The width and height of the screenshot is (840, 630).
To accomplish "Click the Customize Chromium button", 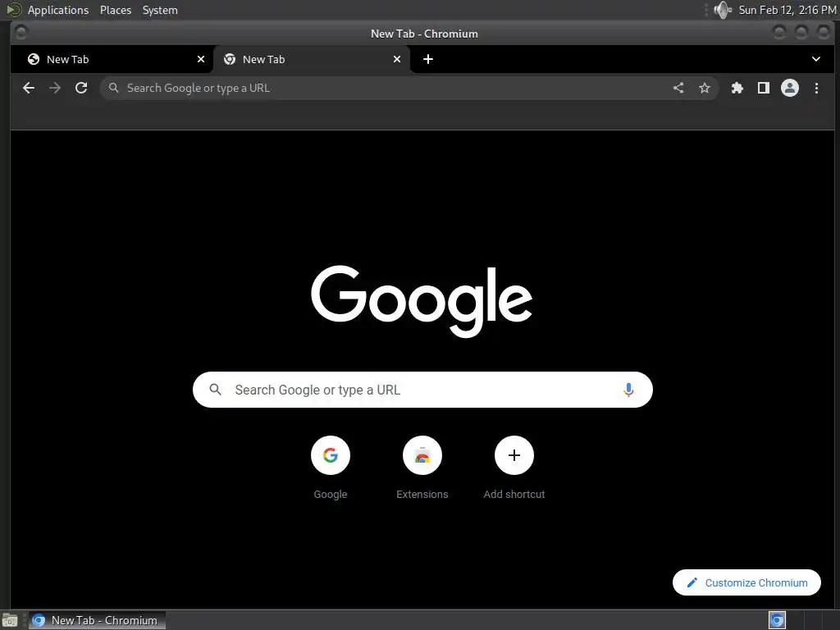I will [x=746, y=582].
